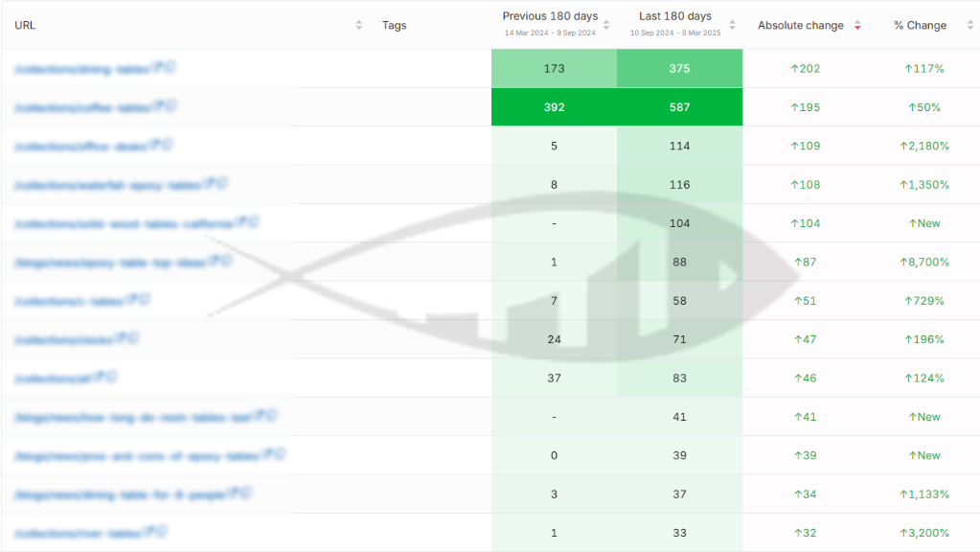
Task: Open the how-long-do-resin-tables-last blog link
Action: pyautogui.click(x=131, y=418)
